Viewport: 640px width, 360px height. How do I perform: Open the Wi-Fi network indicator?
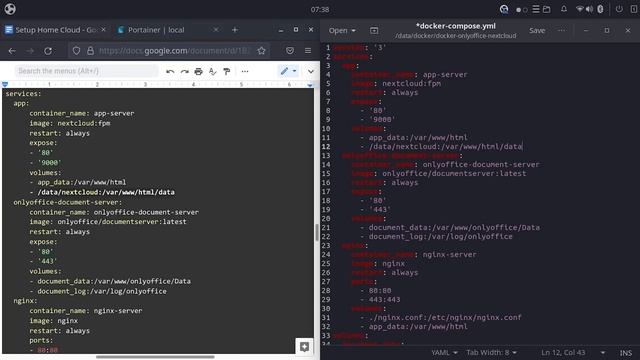(x=579, y=9)
